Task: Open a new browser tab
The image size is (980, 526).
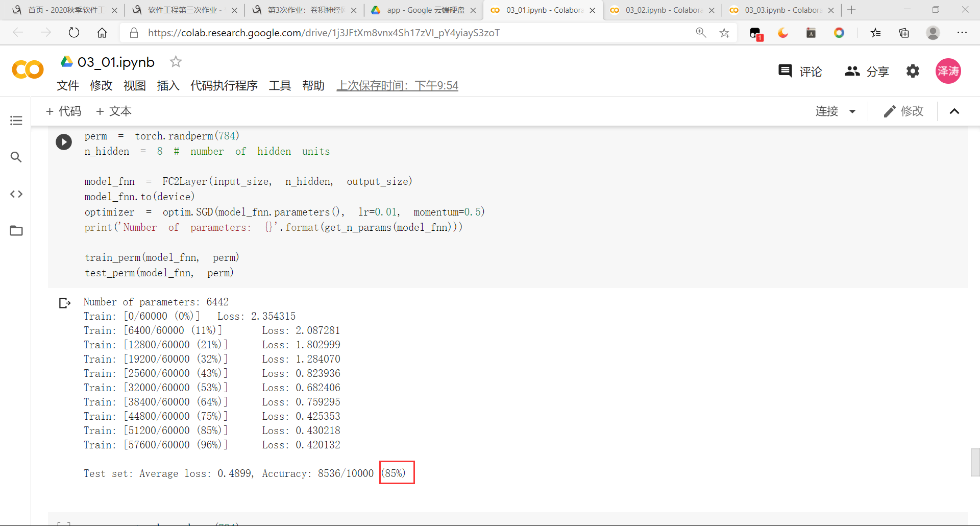Action: coord(851,10)
